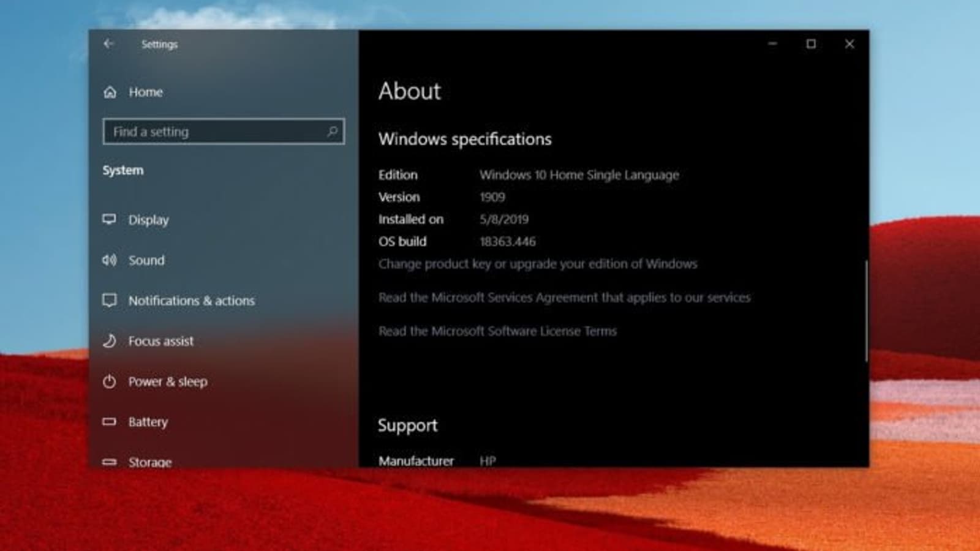Click the Focus assist moon icon
980x551 pixels.
point(109,341)
